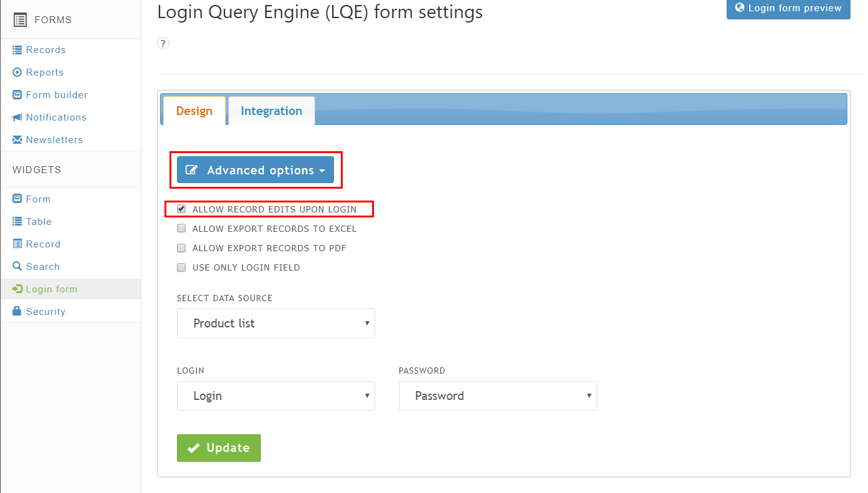Screen dimensions: 868x493
Task: Click the Security lock icon
Action: (18, 311)
